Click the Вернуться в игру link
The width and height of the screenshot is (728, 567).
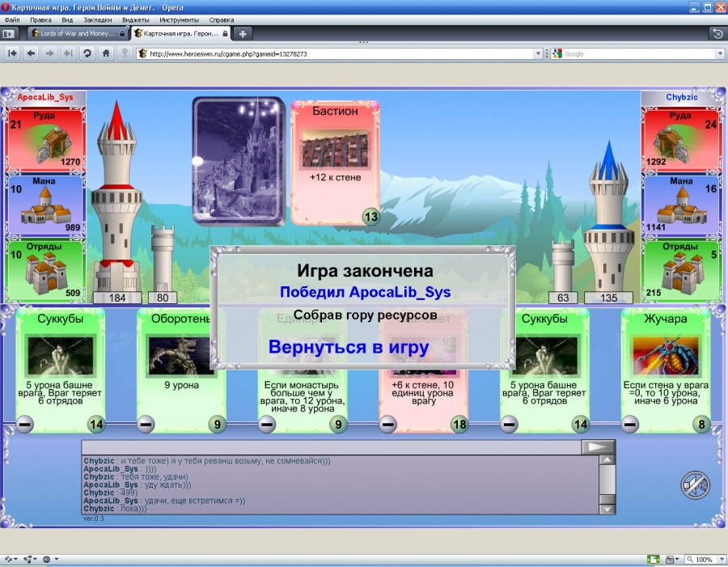coord(349,347)
